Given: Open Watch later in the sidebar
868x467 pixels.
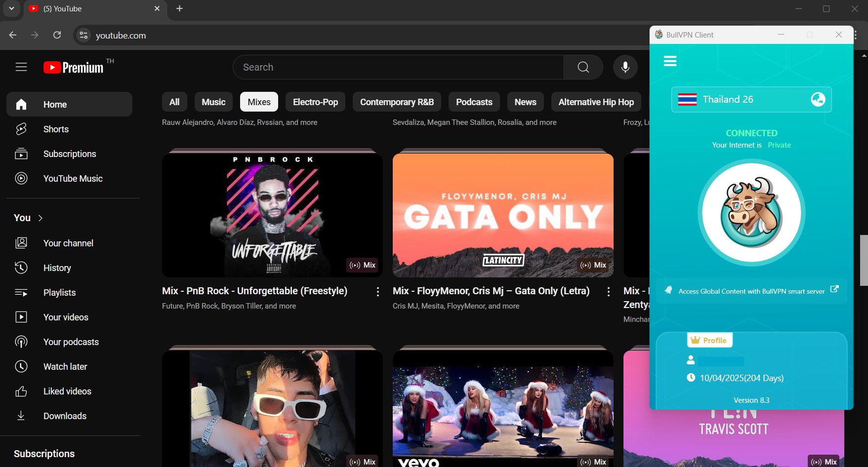Looking at the screenshot, I should (x=69, y=366).
